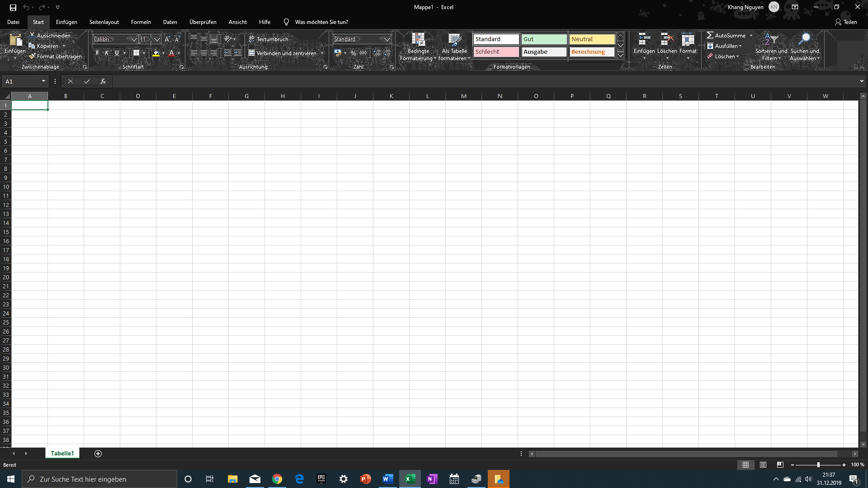The width and height of the screenshot is (868, 488).
Task: Toggle underline (U) formatting
Action: [x=117, y=53]
